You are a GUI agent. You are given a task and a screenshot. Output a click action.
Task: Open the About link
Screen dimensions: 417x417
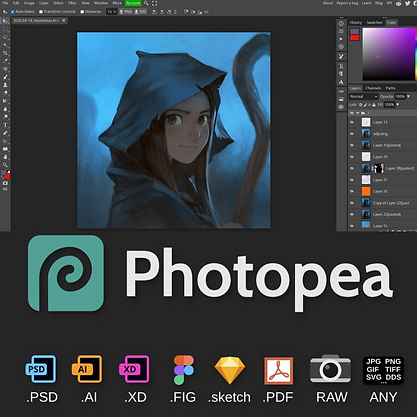pos(328,3)
